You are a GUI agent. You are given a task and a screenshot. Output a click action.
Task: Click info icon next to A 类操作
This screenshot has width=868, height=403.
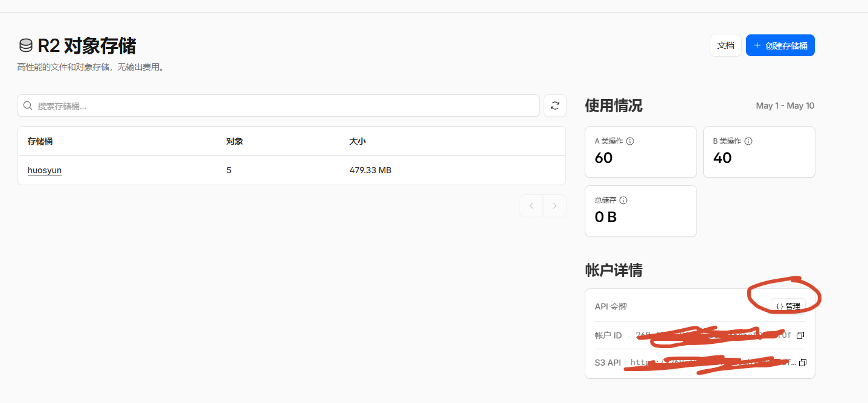(x=630, y=141)
